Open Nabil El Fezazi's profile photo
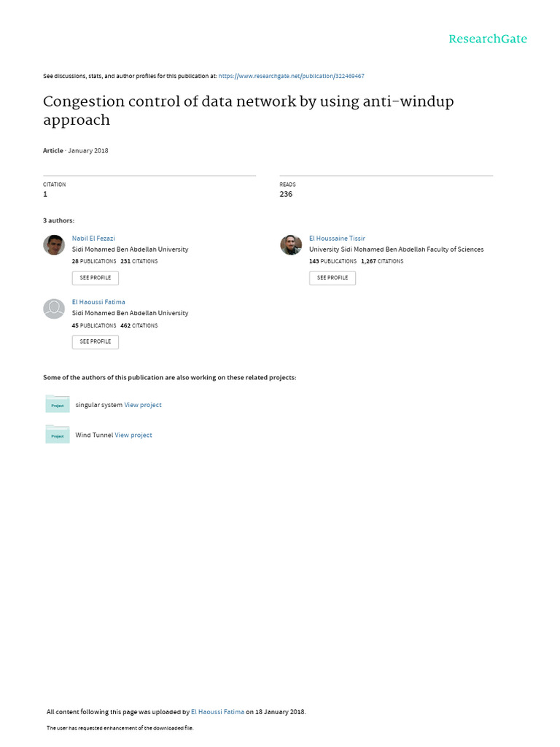This screenshot has height=747, width=560. coord(54,245)
